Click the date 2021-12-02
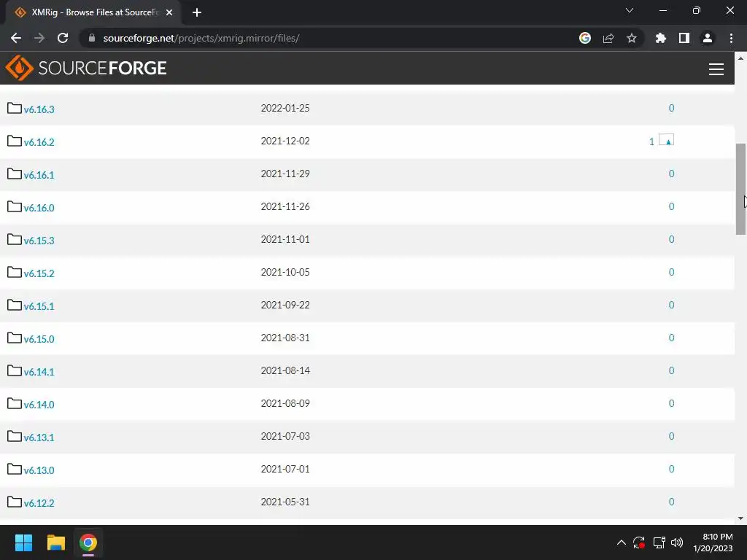Image resolution: width=747 pixels, height=560 pixels. click(x=285, y=141)
